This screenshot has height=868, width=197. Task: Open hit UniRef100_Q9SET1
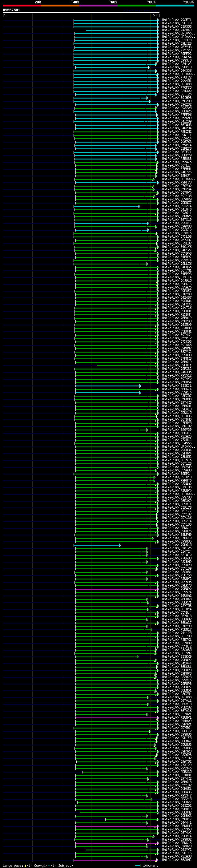coord(176,20)
